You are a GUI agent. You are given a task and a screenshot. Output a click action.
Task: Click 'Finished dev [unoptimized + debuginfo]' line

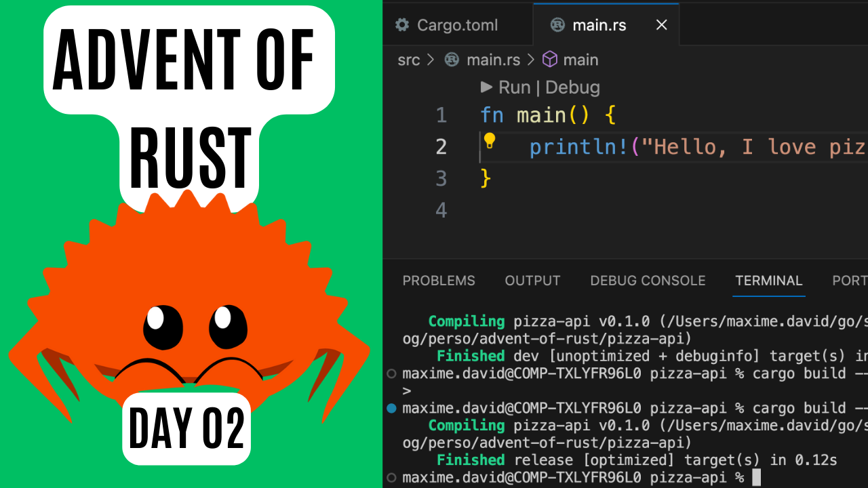(x=652, y=356)
